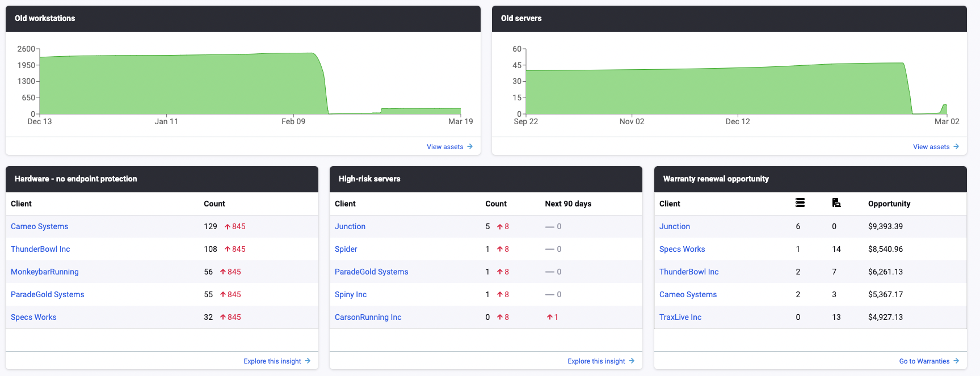The width and height of the screenshot is (980, 376).
Task: Click the Warranty renewal opportunity header
Action: [810, 179]
